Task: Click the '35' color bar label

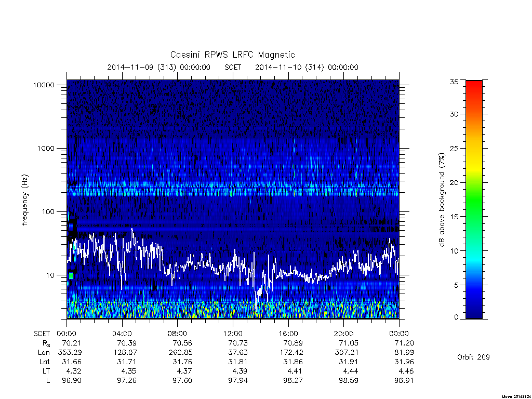Action: pos(454,82)
